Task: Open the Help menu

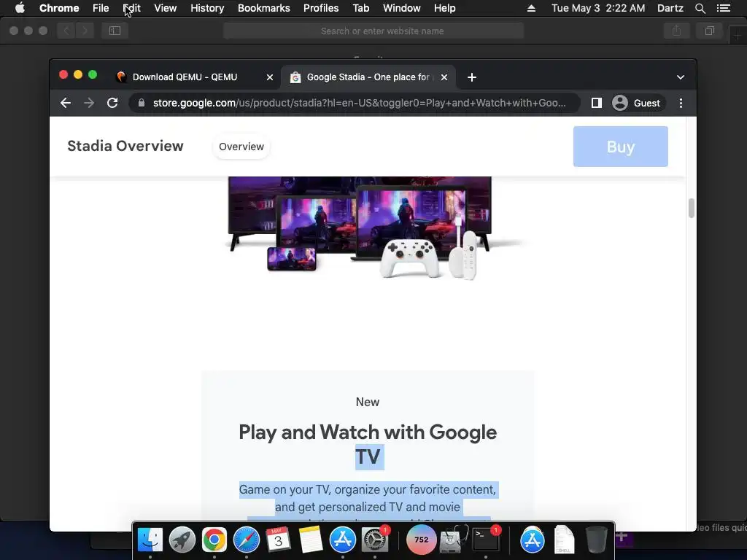Action: point(444,8)
